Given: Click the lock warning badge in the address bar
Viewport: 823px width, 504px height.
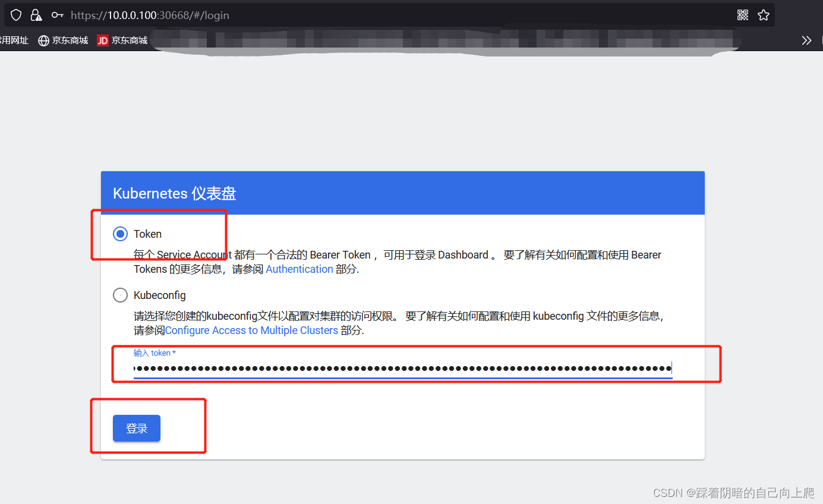Looking at the screenshot, I should pos(36,14).
